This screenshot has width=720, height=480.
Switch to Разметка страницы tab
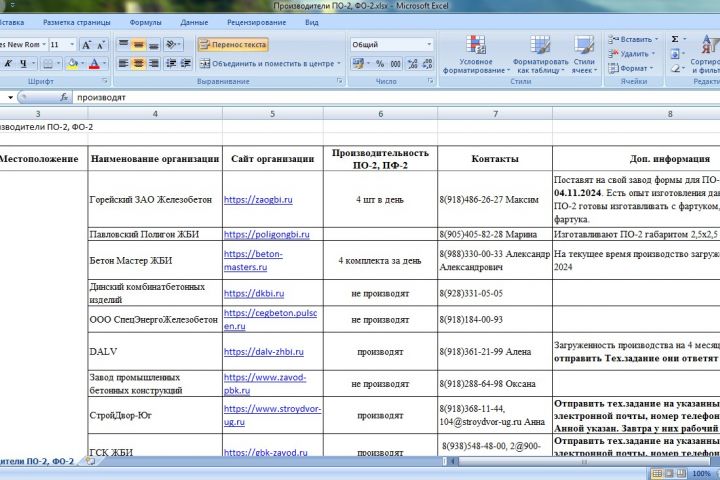point(77,22)
